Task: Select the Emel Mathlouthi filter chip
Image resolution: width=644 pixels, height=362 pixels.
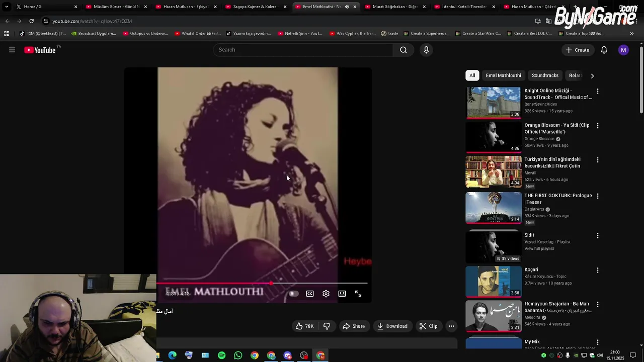Action: [x=504, y=75]
